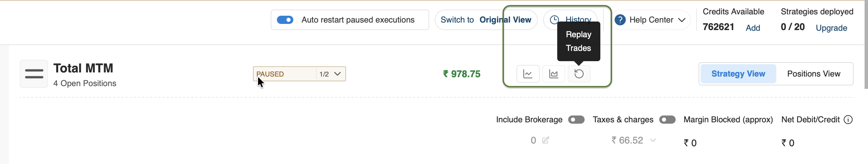Click the Upgrade strategies link
This screenshot has height=164, width=868.
click(831, 28)
